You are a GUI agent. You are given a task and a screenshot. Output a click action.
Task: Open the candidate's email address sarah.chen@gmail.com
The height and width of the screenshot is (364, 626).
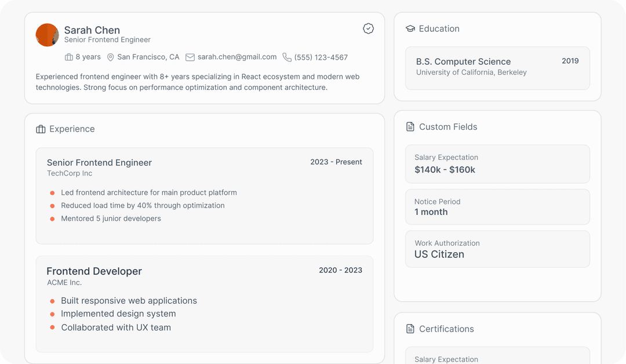[237, 57]
